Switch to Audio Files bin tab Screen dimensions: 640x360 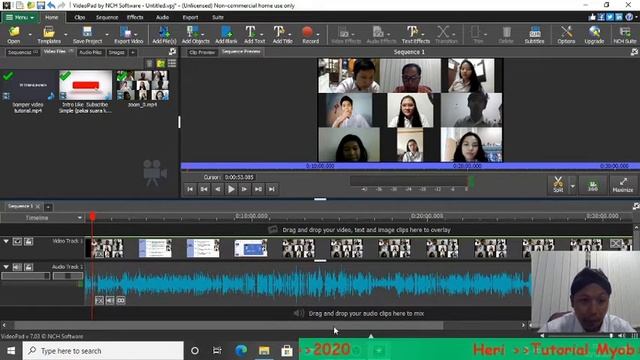pyautogui.click(x=90, y=52)
